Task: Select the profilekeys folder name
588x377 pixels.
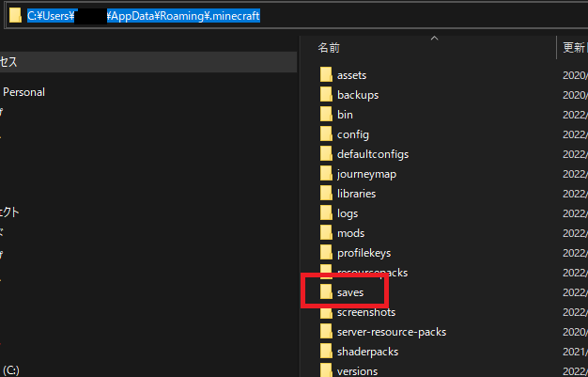Action: [x=364, y=253]
